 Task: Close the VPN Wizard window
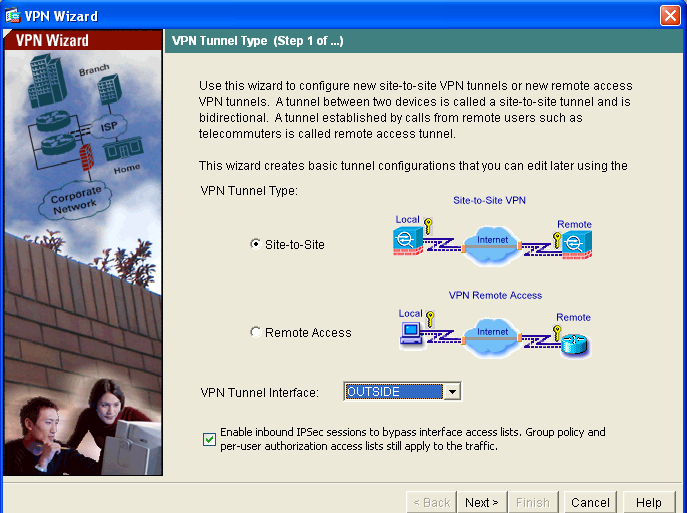coord(670,15)
